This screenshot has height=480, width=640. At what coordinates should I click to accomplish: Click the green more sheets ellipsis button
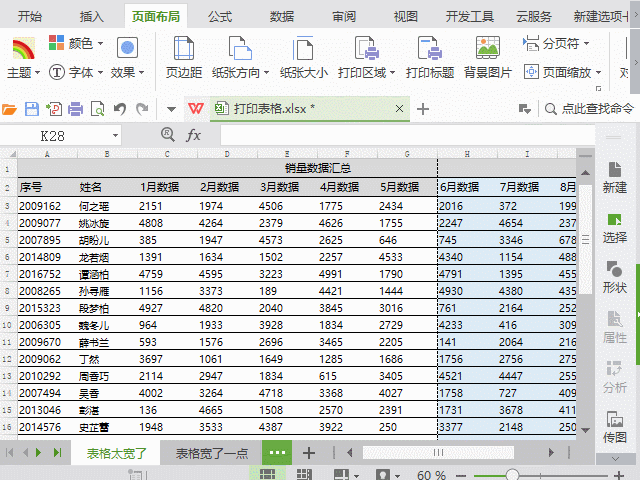point(277,453)
